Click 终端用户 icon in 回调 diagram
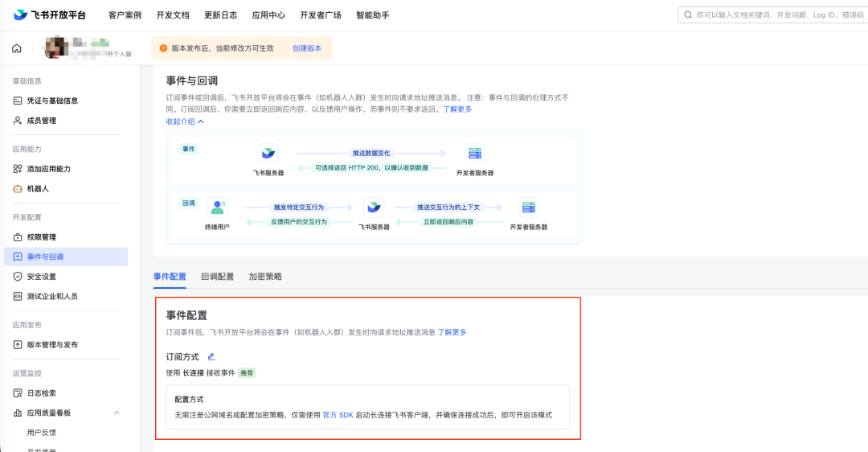The image size is (868, 452). (x=217, y=208)
